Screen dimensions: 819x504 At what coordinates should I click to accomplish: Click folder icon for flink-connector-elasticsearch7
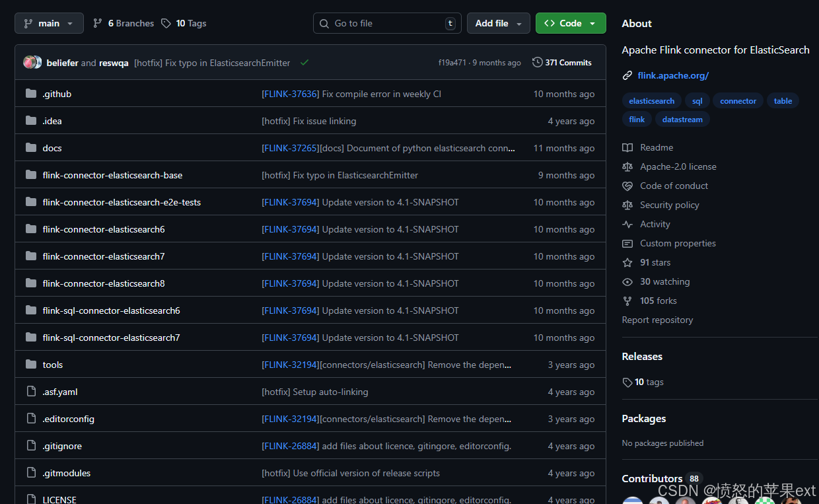31,256
